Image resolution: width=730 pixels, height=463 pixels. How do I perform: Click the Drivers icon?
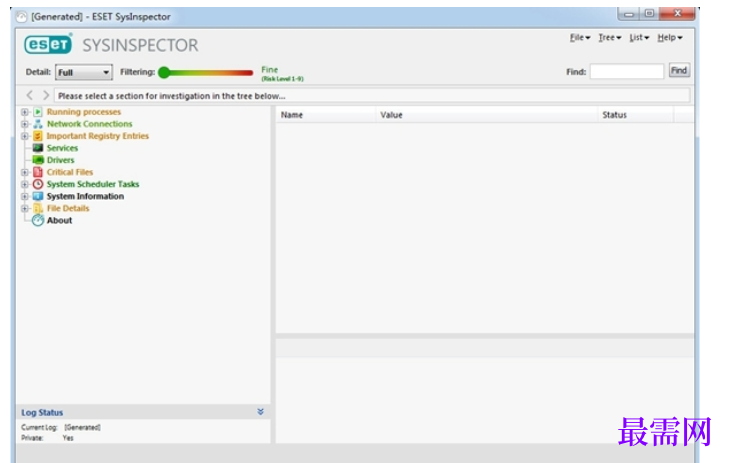click(x=38, y=160)
